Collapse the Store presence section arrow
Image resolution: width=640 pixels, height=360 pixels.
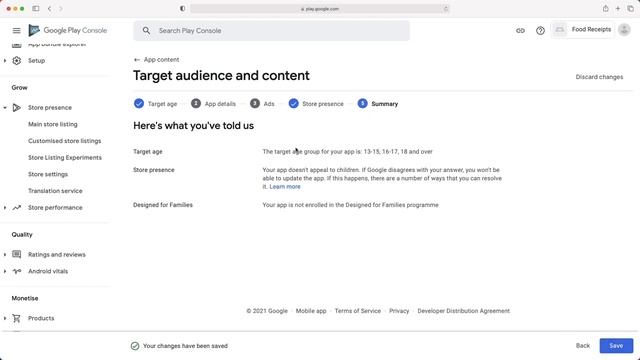coord(5,108)
